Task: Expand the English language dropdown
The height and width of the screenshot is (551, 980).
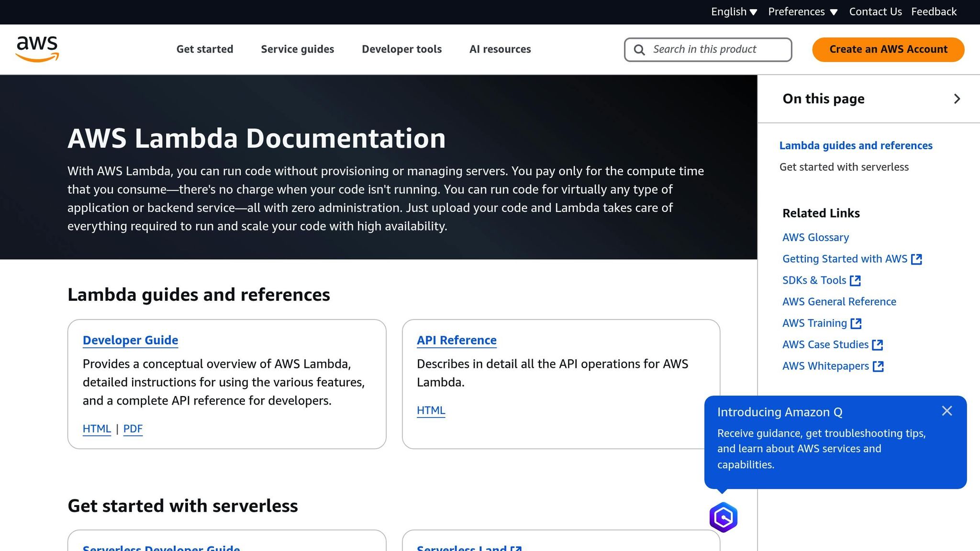Action: [734, 11]
